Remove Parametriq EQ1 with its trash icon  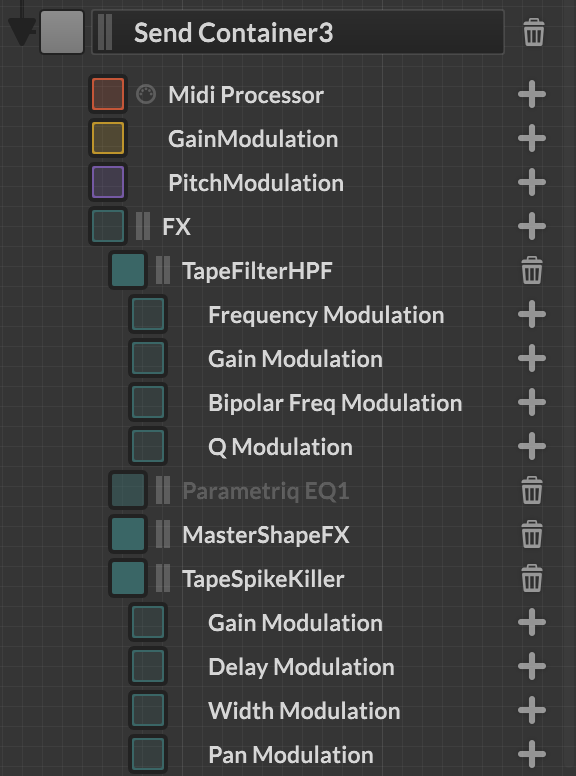532,490
